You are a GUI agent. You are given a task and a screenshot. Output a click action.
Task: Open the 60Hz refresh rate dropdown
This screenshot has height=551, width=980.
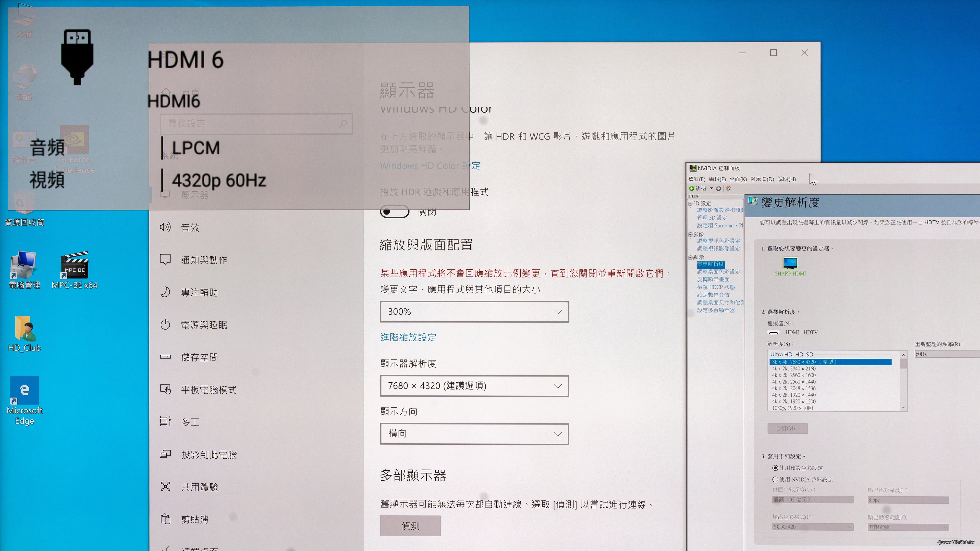coord(947,354)
